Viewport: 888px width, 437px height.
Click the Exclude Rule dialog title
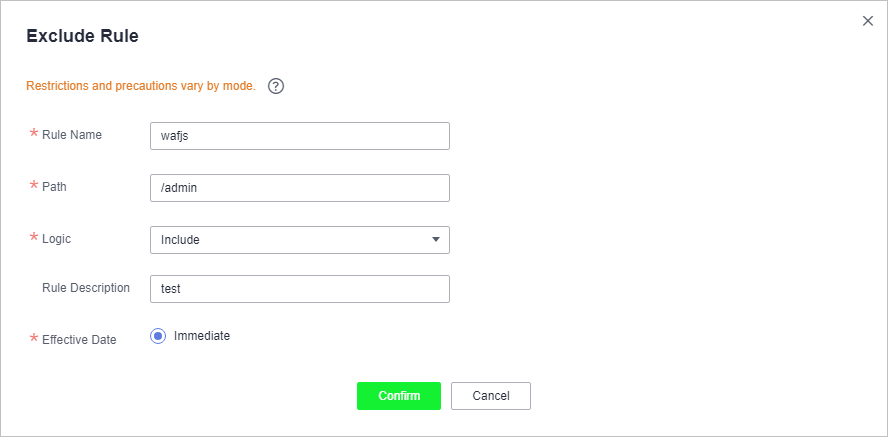click(x=83, y=36)
